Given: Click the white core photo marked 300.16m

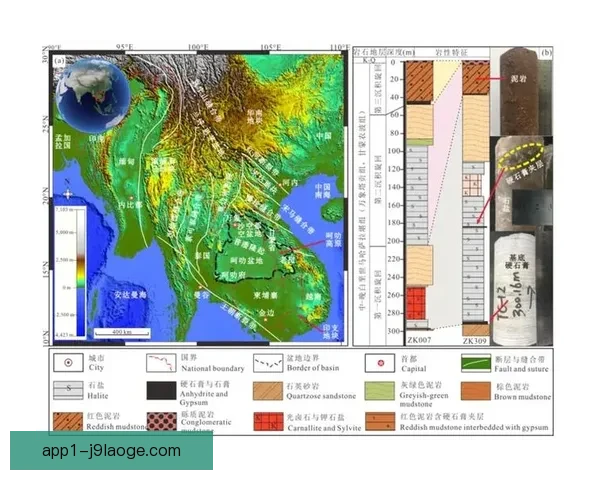Looking at the screenshot, I should pos(514,290).
